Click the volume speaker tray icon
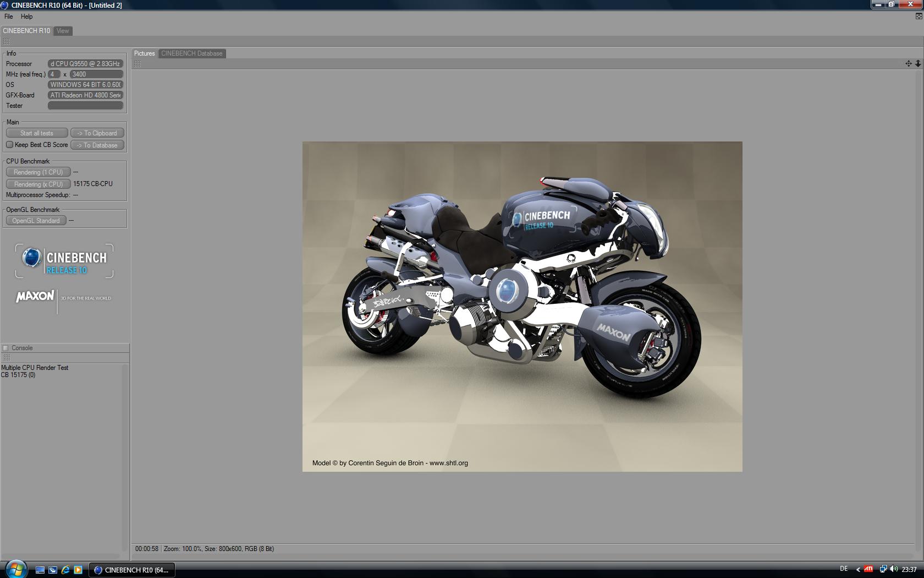The height and width of the screenshot is (578, 924). [893, 569]
